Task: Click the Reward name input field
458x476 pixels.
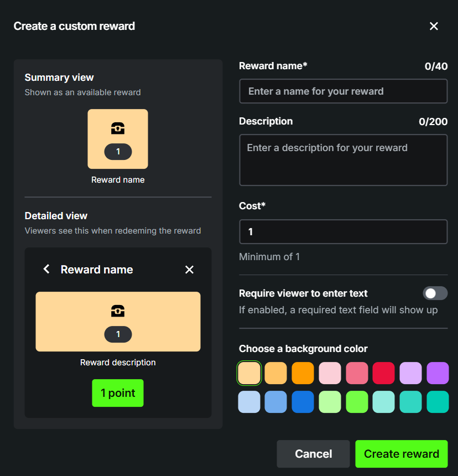Action: pyautogui.click(x=343, y=91)
